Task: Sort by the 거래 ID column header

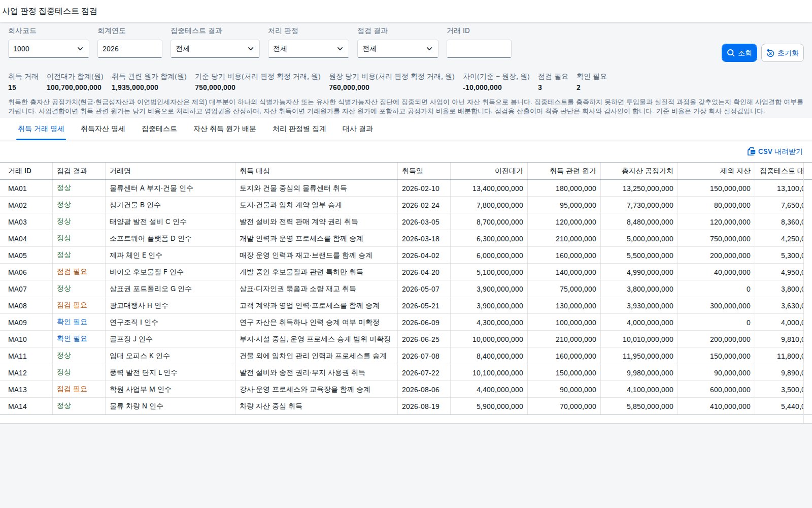Action: point(26,171)
